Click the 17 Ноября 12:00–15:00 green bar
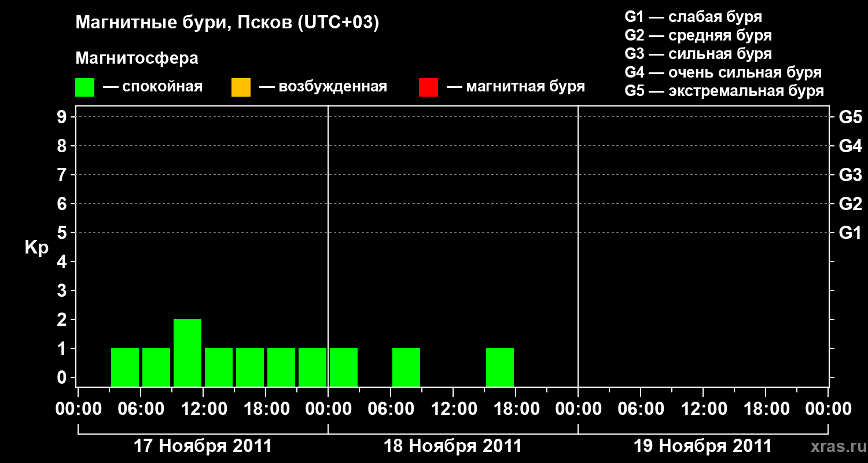The height and width of the screenshot is (463, 868). point(219,367)
